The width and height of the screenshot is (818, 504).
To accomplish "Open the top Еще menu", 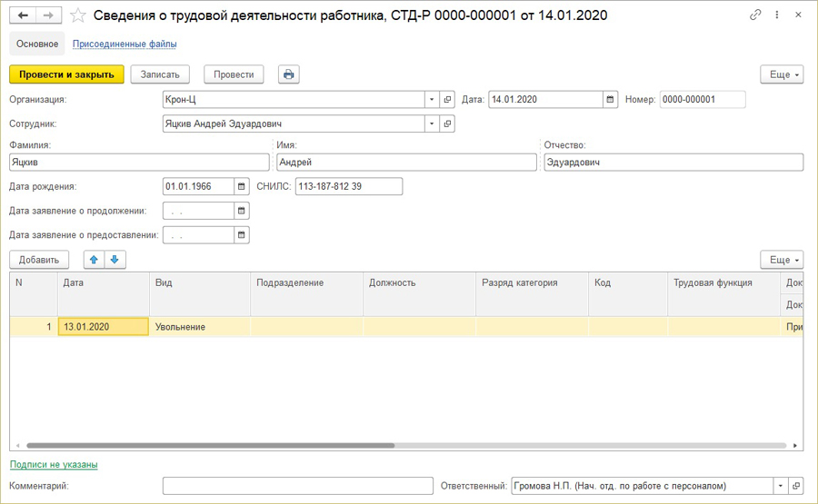I will [782, 74].
